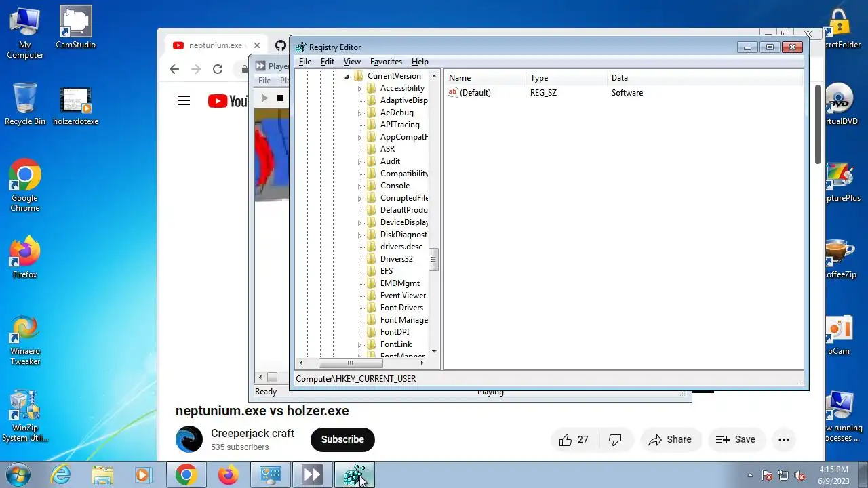The width and height of the screenshot is (868, 488).
Task: Open the Recycle Bin icon
Action: 25,104
